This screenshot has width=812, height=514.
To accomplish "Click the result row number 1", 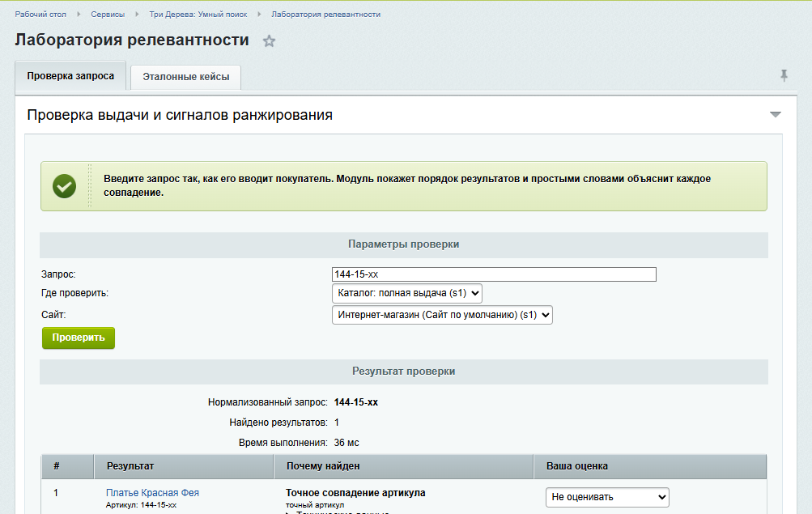I will coord(55,493).
